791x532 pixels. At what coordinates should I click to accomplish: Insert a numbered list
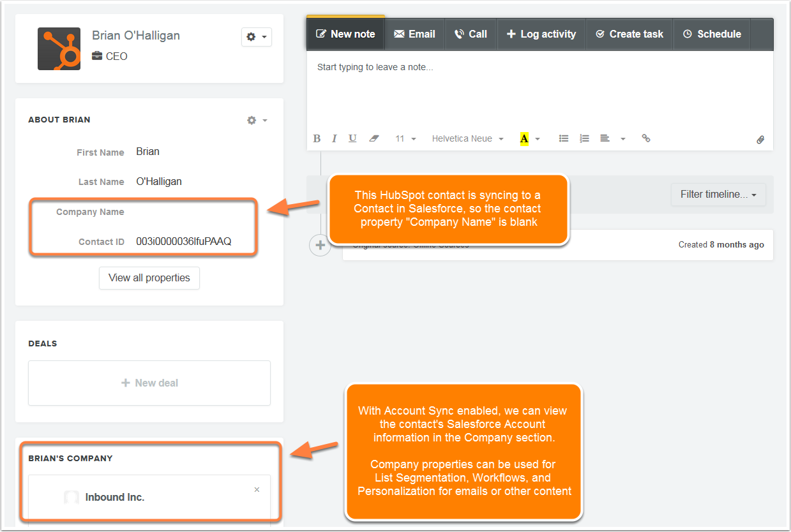(584, 138)
